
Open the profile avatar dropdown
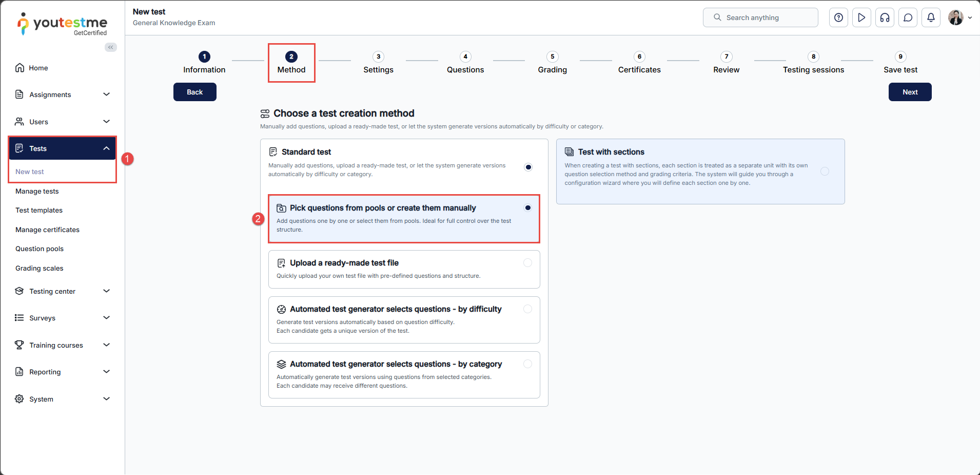pyautogui.click(x=959, y=17)
